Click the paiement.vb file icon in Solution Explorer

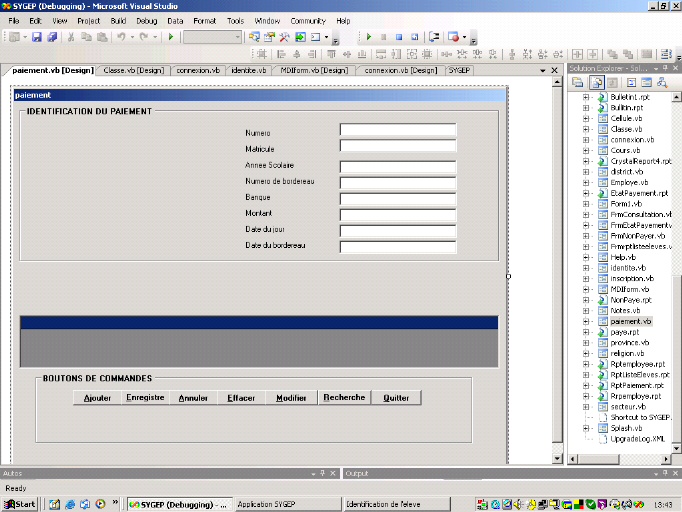(603, 322)
